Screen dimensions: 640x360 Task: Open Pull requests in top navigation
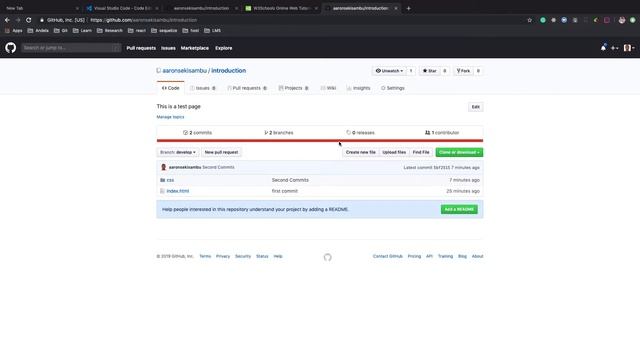[x=141, y=48]
